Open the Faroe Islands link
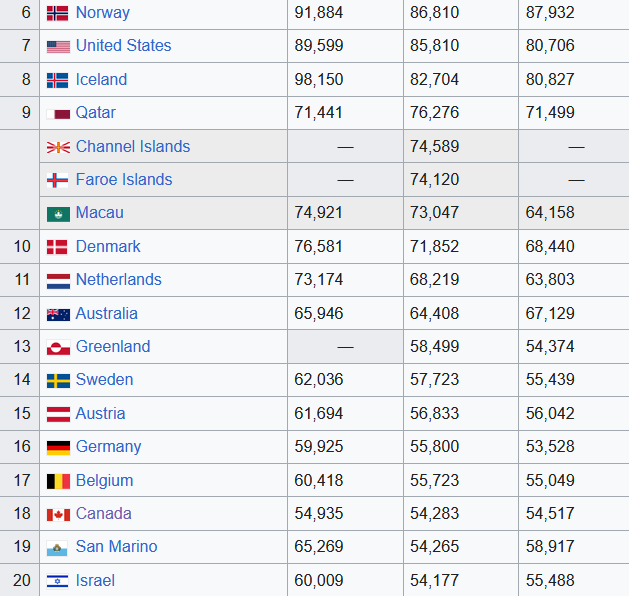629x596 pixels. point(124,179)
